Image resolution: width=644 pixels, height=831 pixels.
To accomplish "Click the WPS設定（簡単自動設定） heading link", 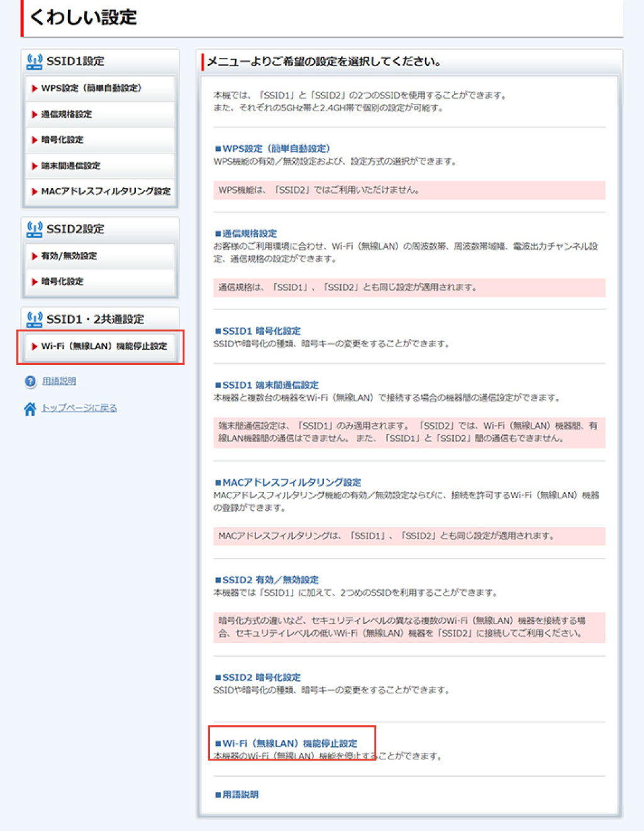I will click(275, 149).
